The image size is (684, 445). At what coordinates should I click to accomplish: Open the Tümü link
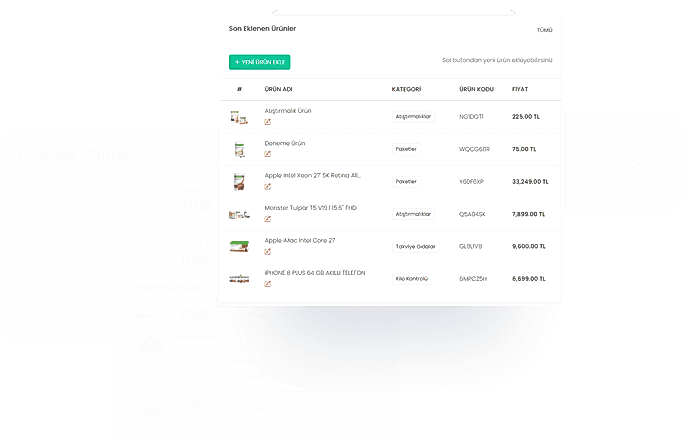pyautogui.click(x=544, y=30)
